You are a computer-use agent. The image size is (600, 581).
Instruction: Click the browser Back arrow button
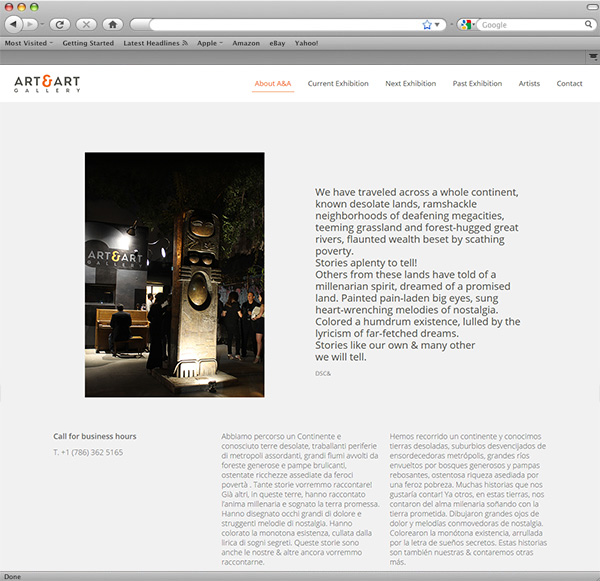coord(13,24)
